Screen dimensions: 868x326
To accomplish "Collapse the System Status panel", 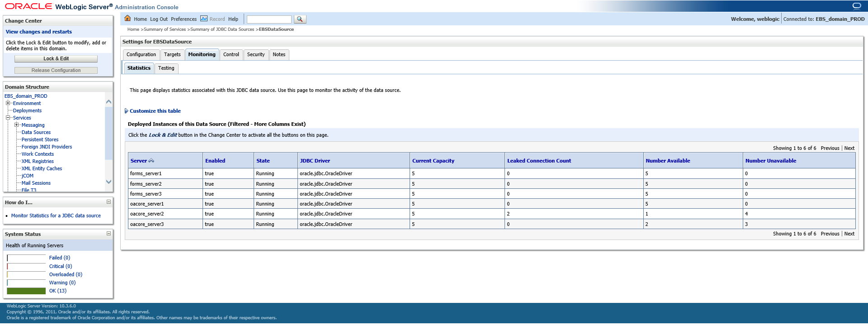I will (x=108, y=234).
